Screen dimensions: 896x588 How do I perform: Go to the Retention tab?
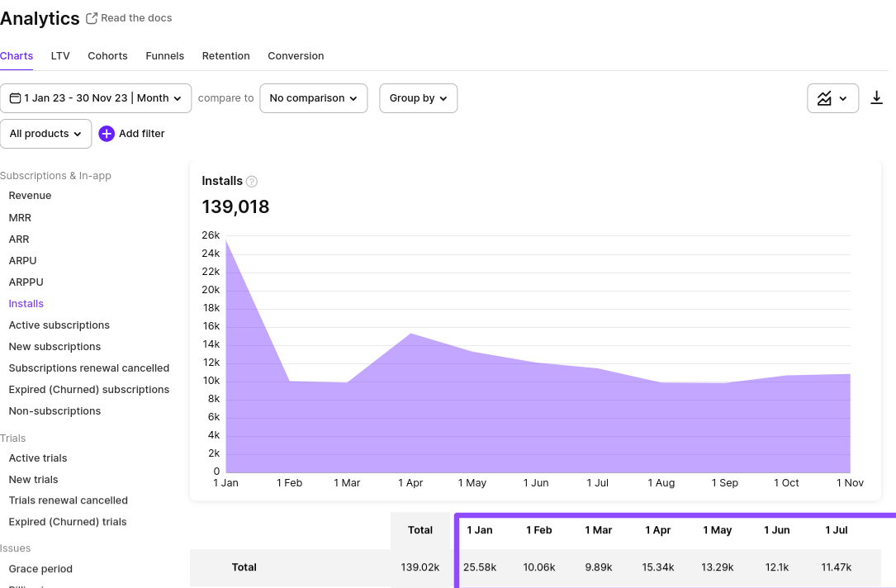pos(225,56)
